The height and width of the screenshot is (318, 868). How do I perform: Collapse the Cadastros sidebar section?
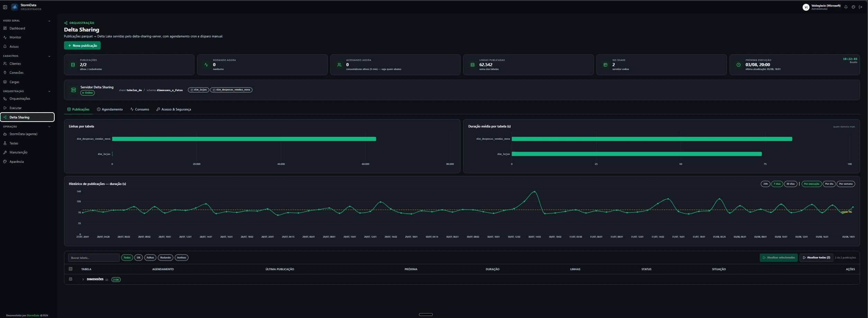(49, 56)
